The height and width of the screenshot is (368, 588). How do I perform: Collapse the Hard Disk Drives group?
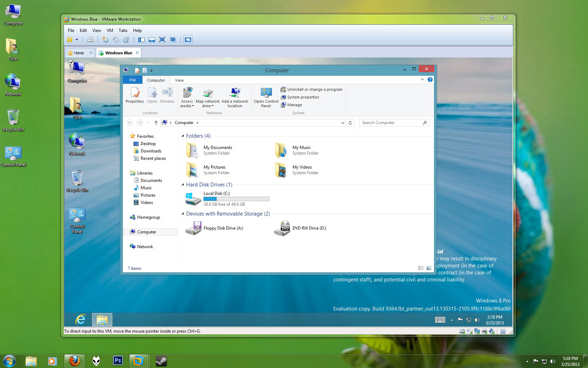pyautogui.click(x=183, y=185)
